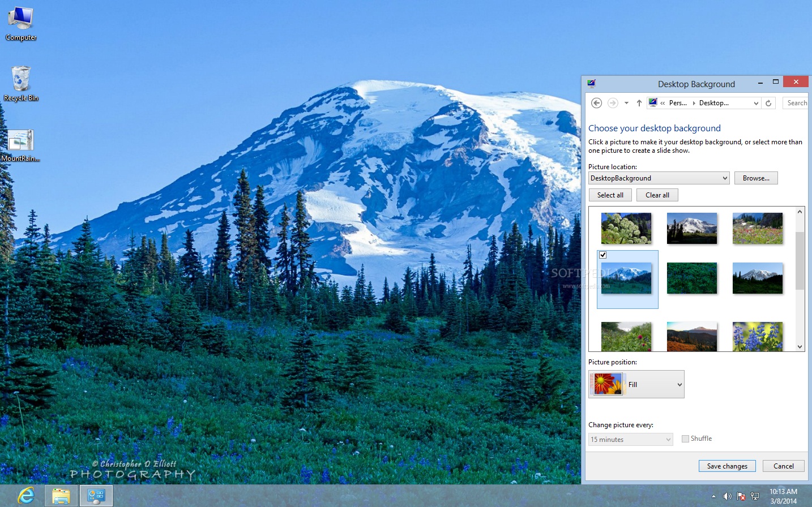Refresh the Desktop Background page

768,103
